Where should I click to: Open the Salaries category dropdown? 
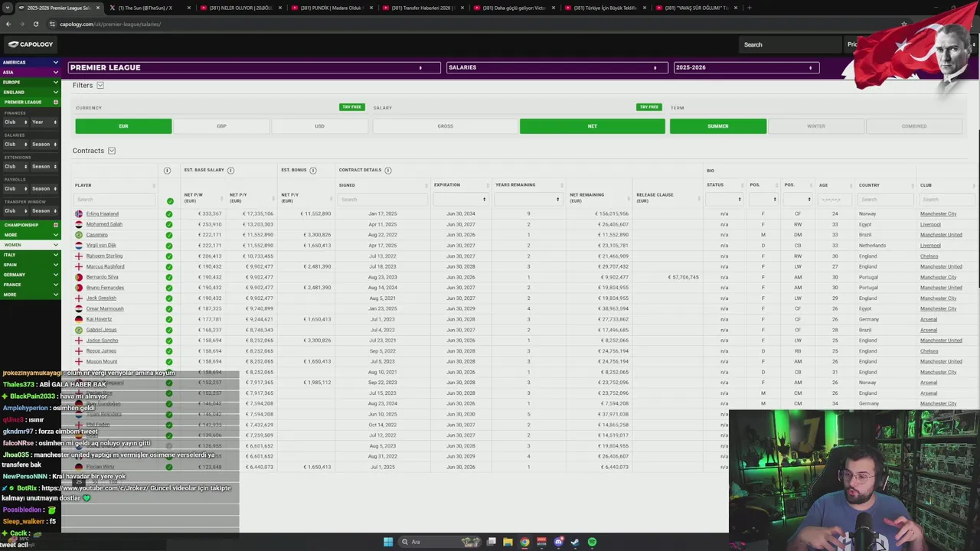557,67
